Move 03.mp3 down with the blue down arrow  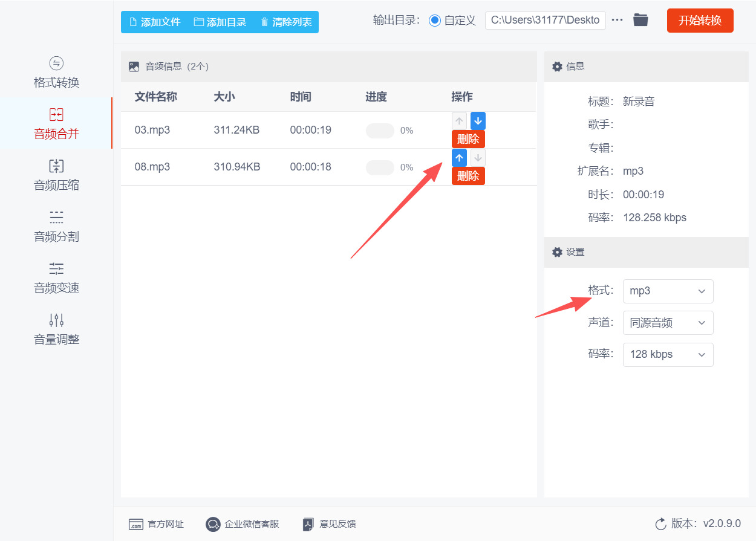(478, 121)
